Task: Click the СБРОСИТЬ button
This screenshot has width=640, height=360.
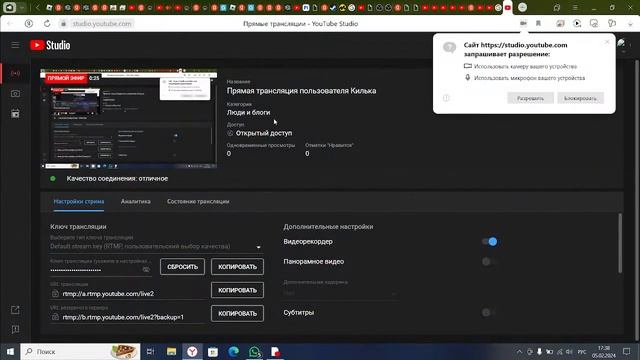Action: click(x=182, y=267)
